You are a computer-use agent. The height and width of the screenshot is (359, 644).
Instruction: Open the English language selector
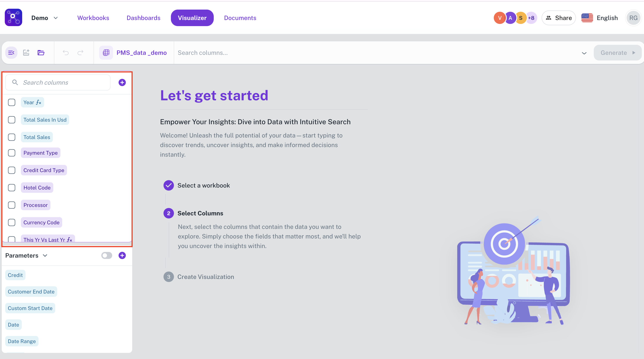tap(599, 18)
